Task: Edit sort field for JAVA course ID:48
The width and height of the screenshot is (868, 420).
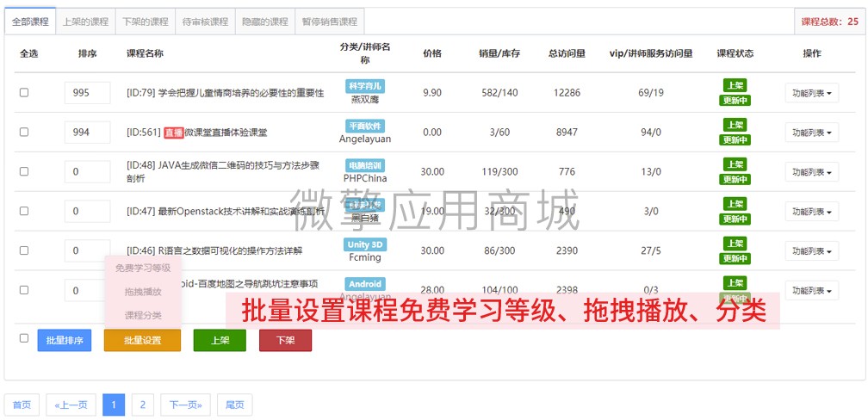Action: (x=88, y=171)
